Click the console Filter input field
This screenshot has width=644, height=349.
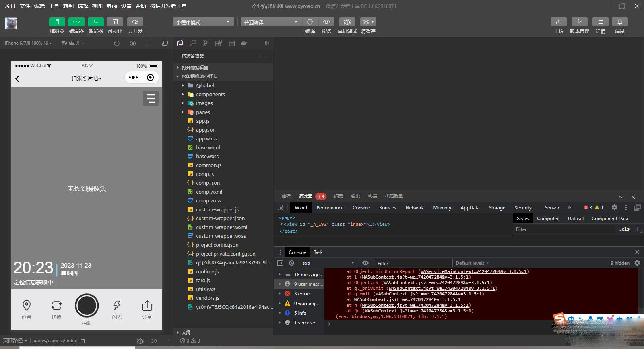tap(413, 263)
